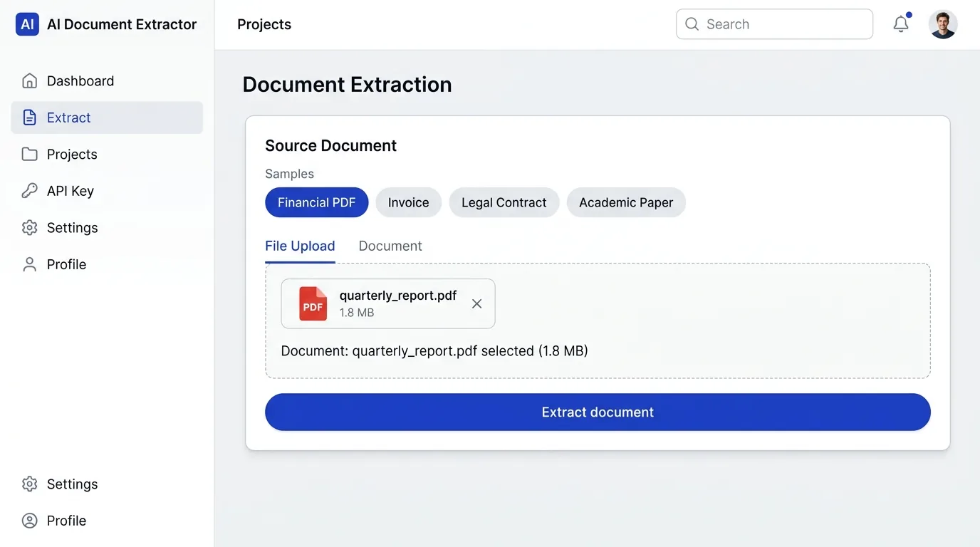980x547 pixels.
Task: Click the Dashboard home icon
Action: click(29, 80)
